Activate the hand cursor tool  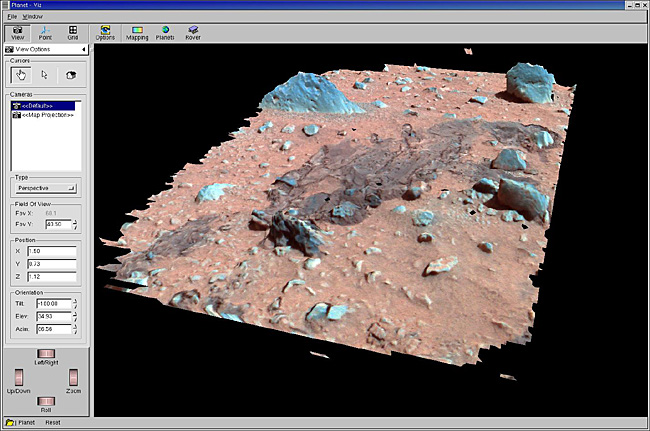22,75
